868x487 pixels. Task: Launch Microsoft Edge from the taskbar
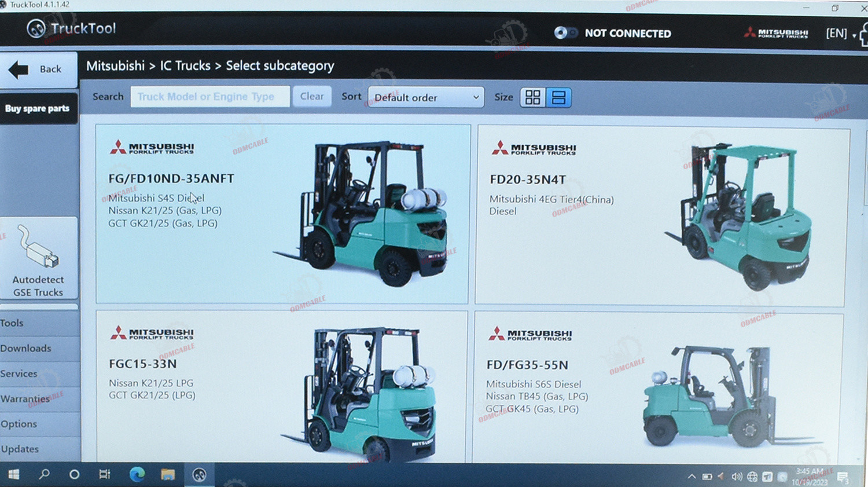point(137,475)
